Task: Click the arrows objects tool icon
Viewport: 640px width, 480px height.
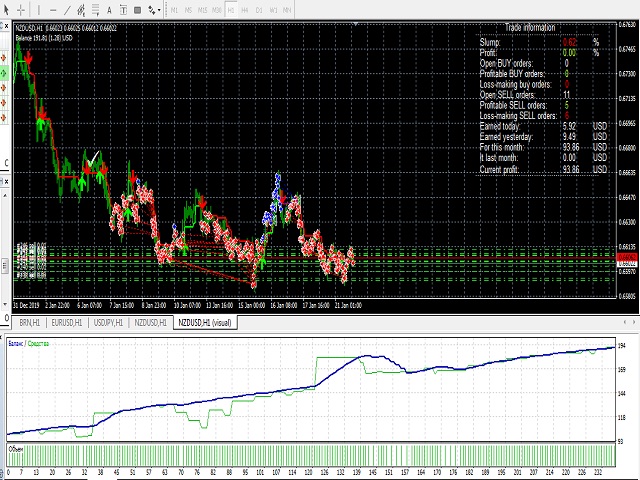Action: coord(151,10)
